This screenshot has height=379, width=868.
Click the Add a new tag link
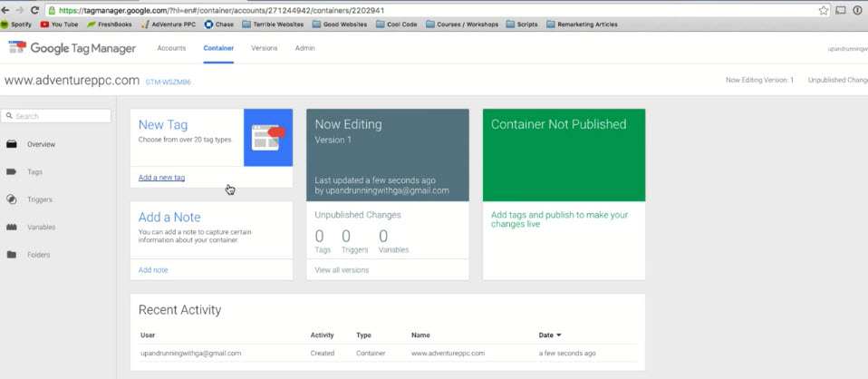(161, 178)
